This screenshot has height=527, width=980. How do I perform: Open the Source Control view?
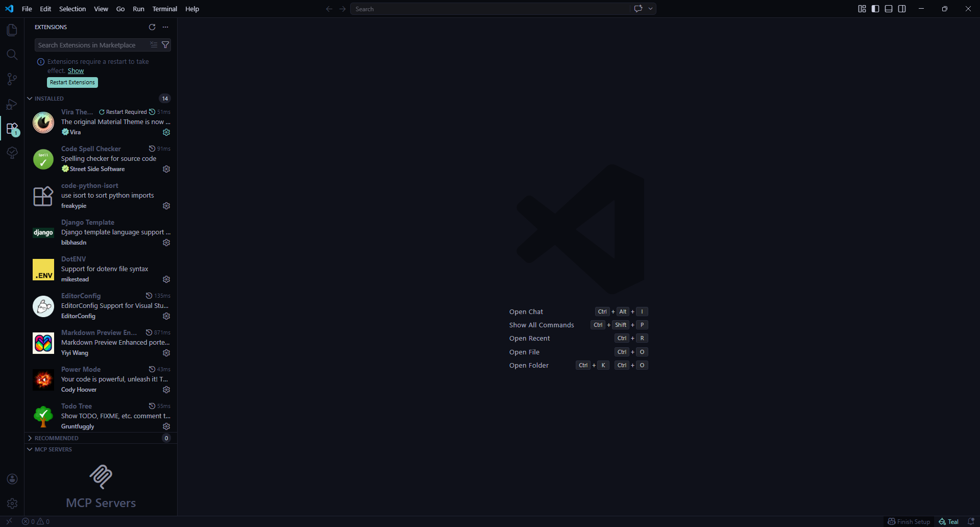pos(12,79)
